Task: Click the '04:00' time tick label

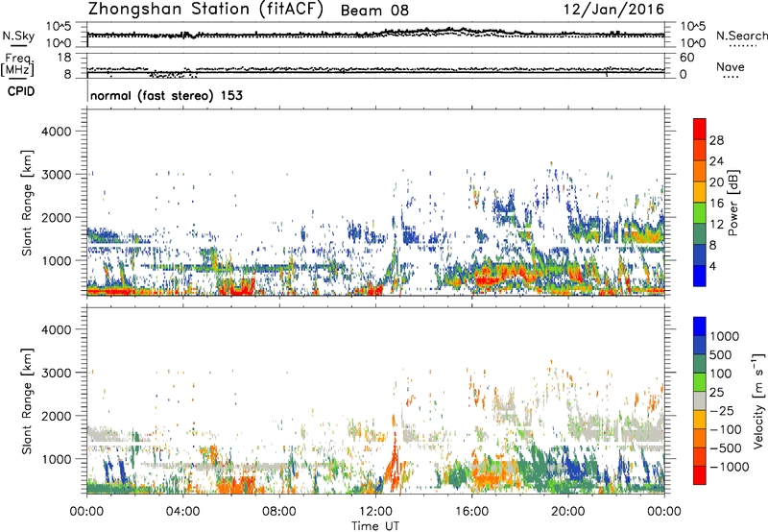Action: pyautogui.click(x=182, y=512)
